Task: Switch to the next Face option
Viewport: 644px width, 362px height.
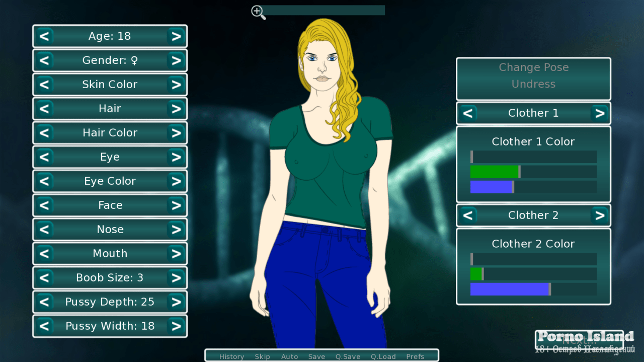Action: tap(176, 205)
